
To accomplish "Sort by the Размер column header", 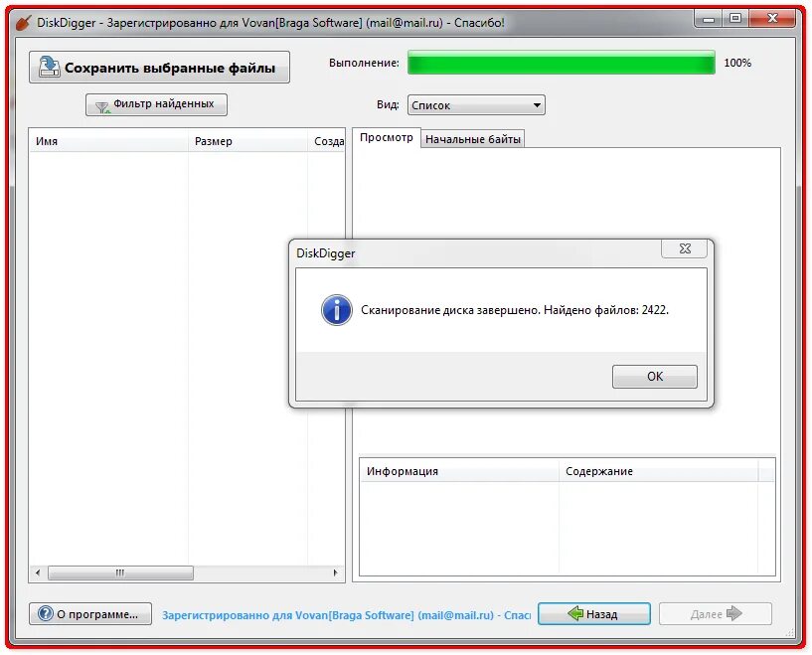I will [x=248, y=141].
